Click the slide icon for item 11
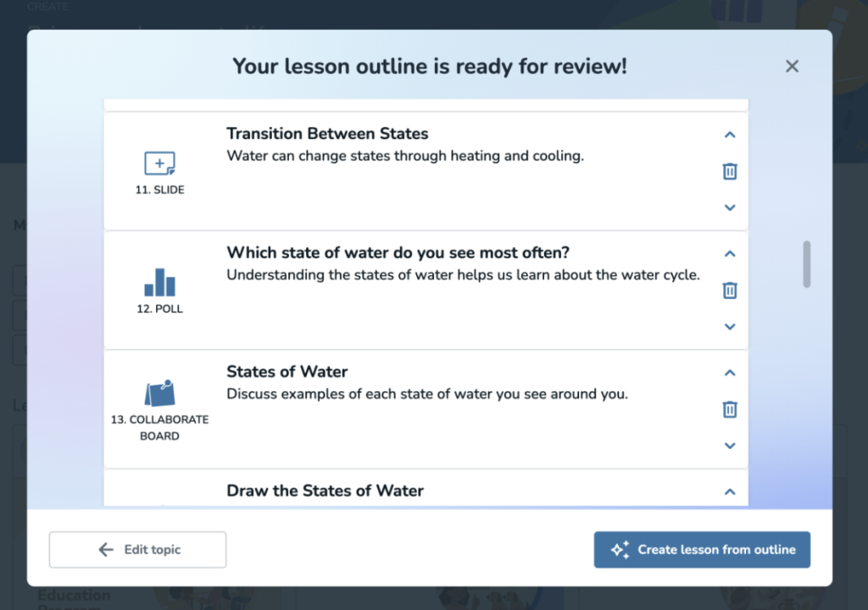The image size is (868, 610). pos(159,164)
